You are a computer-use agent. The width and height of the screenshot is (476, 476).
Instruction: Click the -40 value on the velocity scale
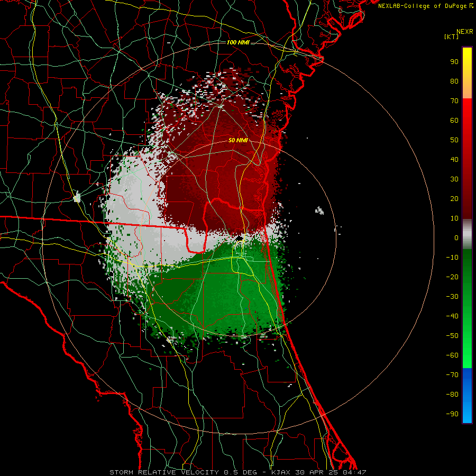(452, 316)
